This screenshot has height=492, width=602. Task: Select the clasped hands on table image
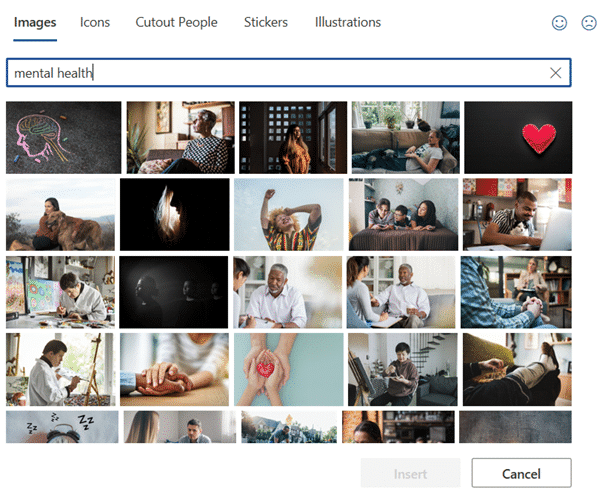coord(174,369)
